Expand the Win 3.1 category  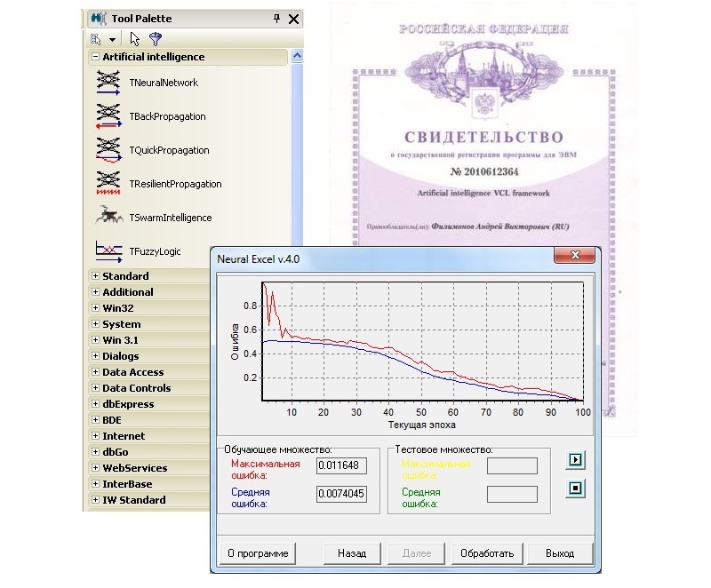coord(95,340)
